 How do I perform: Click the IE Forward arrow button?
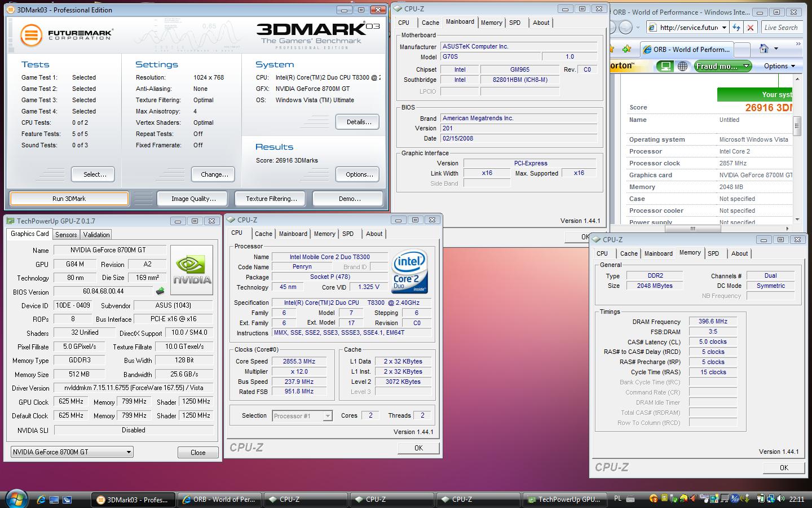pyautogui.click(x=625, y=27)
